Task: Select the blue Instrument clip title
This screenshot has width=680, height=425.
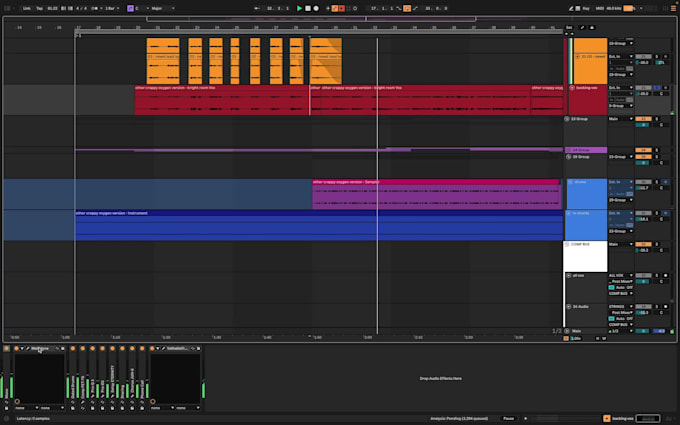Action: point(112,213)
